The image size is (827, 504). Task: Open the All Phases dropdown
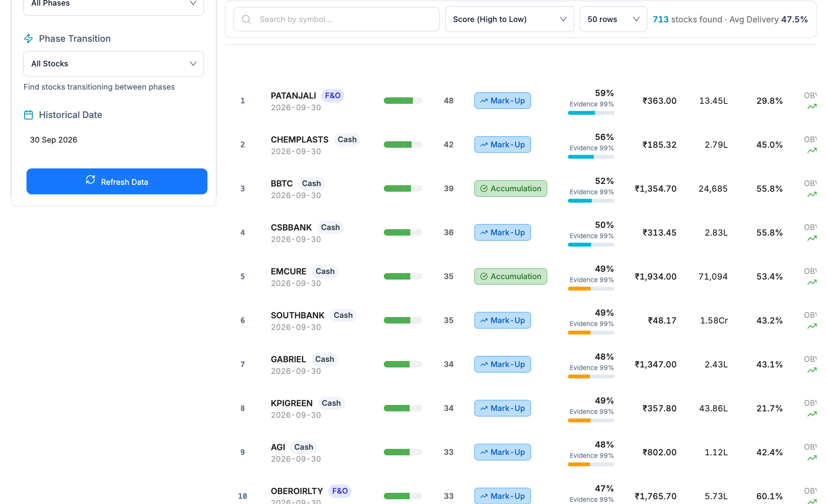[x=114, y=4]
